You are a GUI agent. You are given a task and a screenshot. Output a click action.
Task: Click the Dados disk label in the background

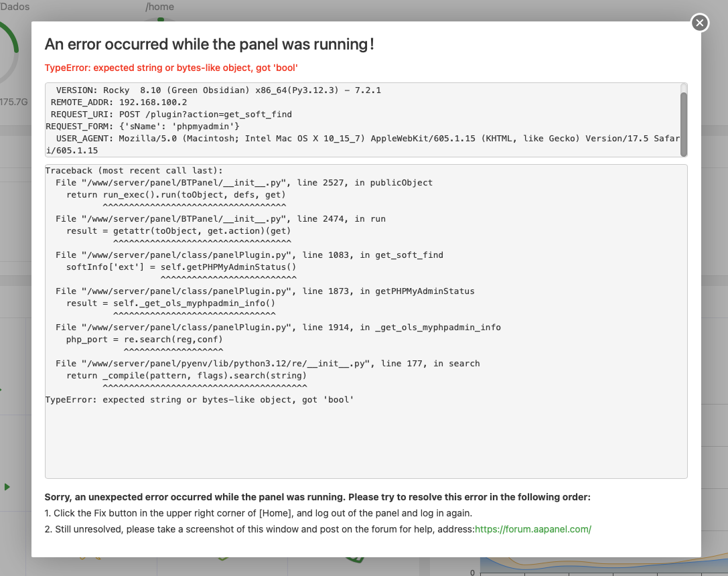coord(15,7)
